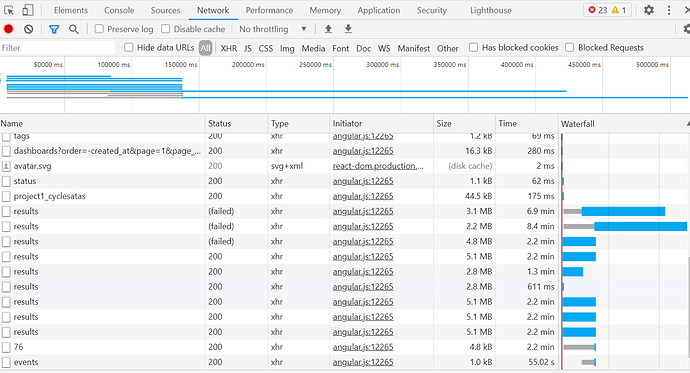Image resolution: width=690 pixels, height=373 pixels.
Task: Select the project1_cyclesatas request
Action: tap(345, 196)
